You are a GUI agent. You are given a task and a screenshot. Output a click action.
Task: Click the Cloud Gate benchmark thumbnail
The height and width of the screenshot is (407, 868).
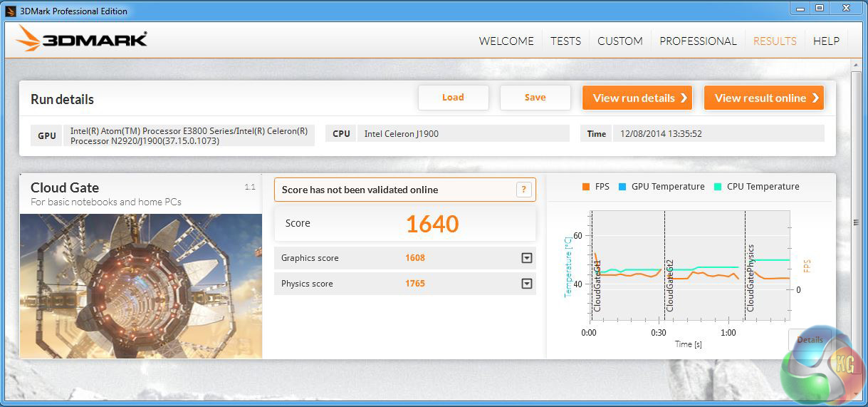click(141, 285)
